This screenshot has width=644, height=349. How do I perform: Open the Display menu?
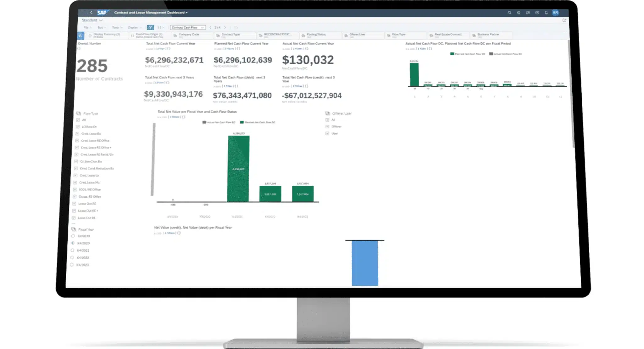coord(135,28)
